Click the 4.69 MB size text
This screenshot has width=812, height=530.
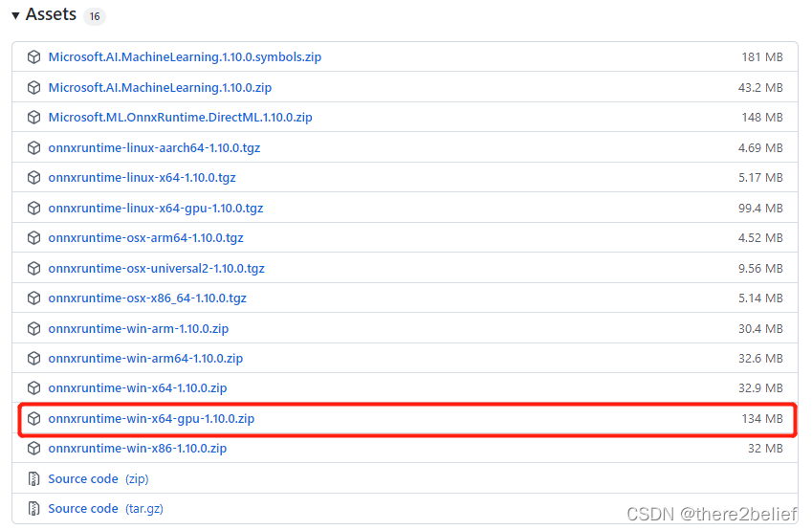point(760,148)
